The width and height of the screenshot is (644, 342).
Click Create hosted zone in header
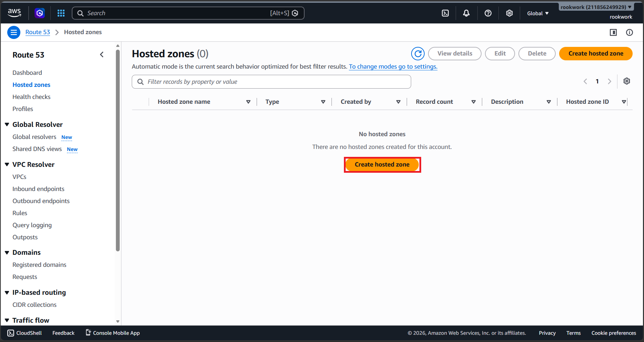coord(596,53)
